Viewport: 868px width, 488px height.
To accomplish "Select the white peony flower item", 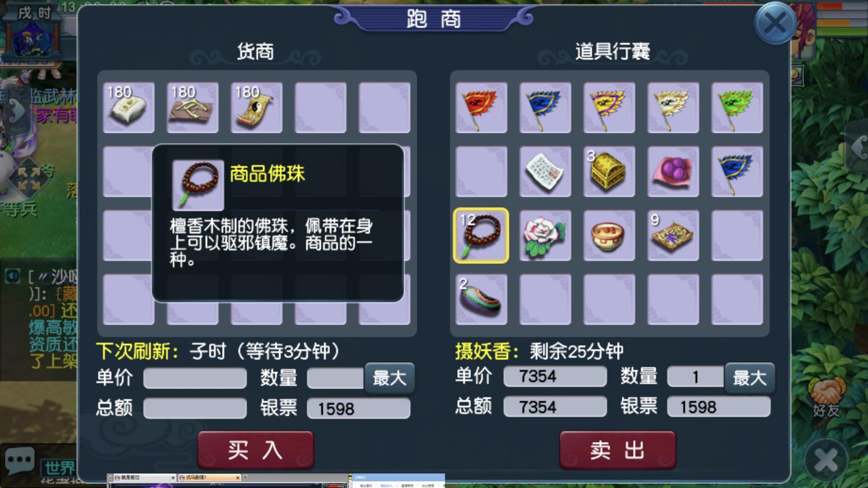I will (x=545, y=236).
